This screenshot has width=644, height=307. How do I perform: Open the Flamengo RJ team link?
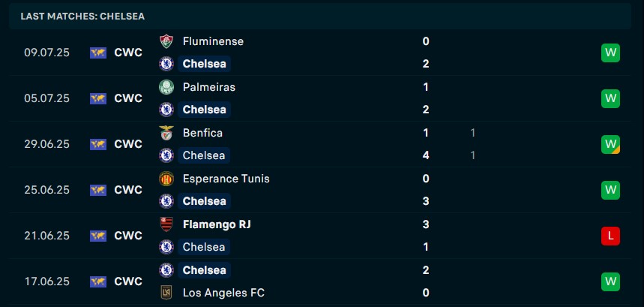pos(217,224)
